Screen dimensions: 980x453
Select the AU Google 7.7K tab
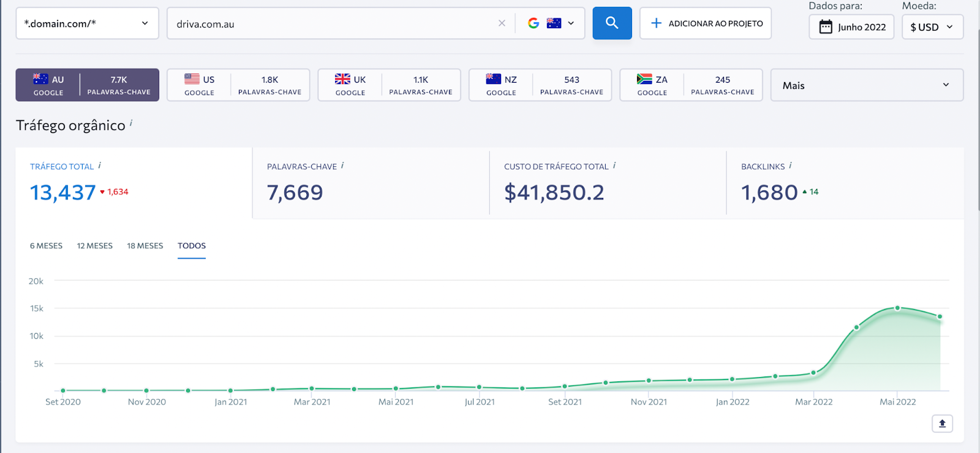pos(87,85)
